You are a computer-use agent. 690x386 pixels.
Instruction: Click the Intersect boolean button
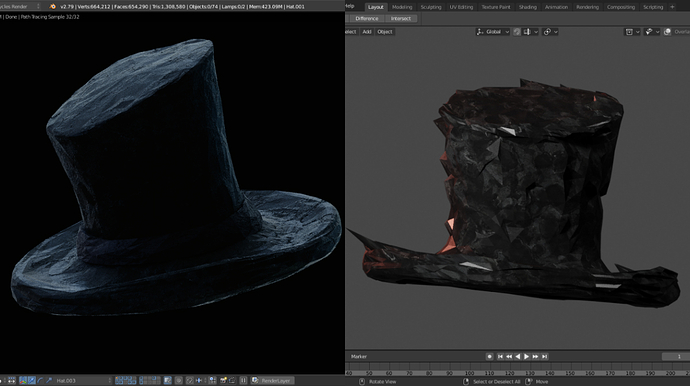[400, 18]
